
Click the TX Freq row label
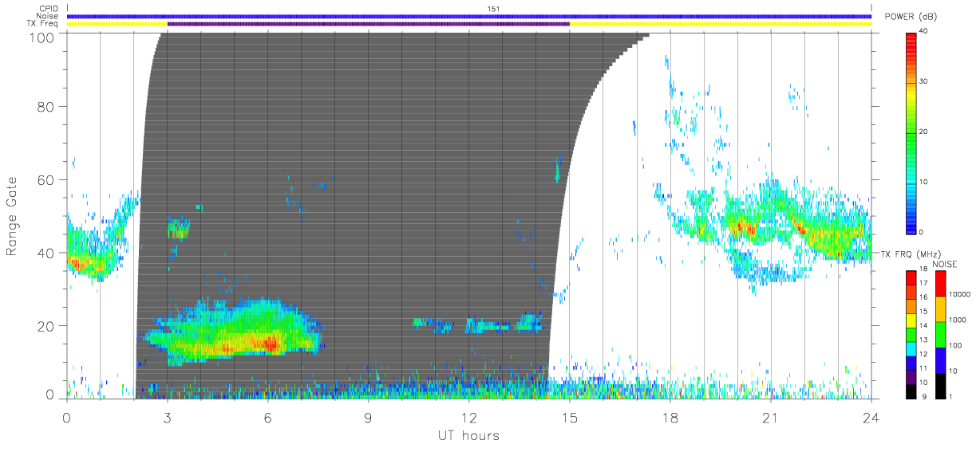pyautogui.click(x=44, y=23)
